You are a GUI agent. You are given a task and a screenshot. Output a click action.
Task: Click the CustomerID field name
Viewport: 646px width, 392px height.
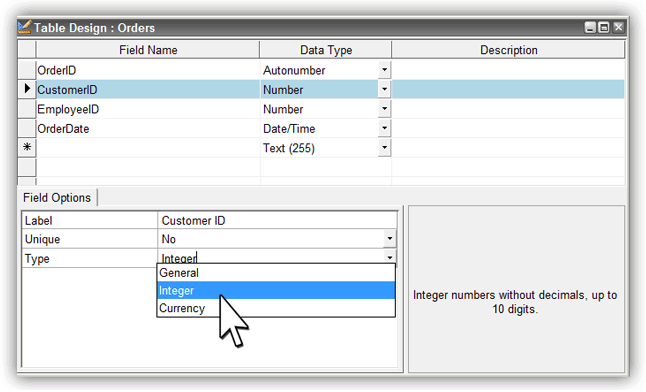pos(67,90)
